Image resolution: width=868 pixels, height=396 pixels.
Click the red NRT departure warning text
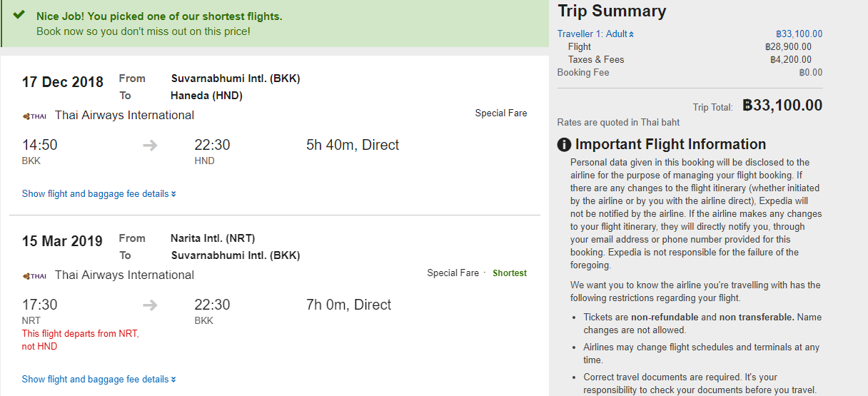[81, 340]
